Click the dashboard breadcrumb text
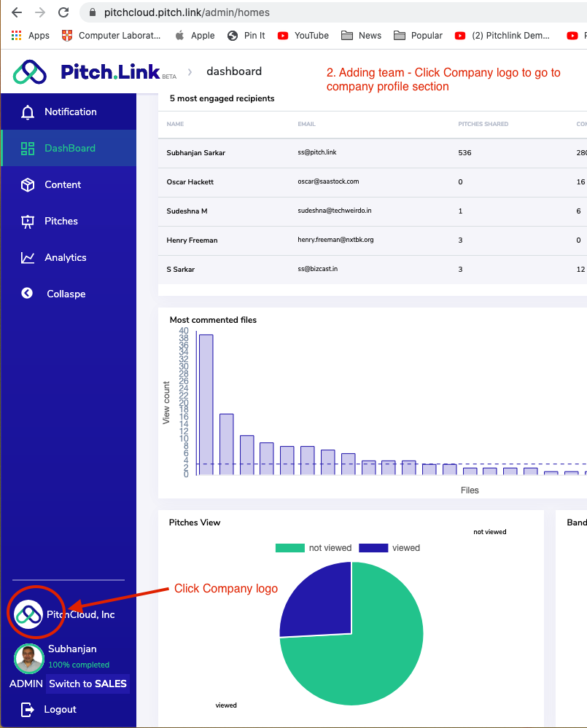The width and height of the screenshot is (587, 728). click(234, 71)
